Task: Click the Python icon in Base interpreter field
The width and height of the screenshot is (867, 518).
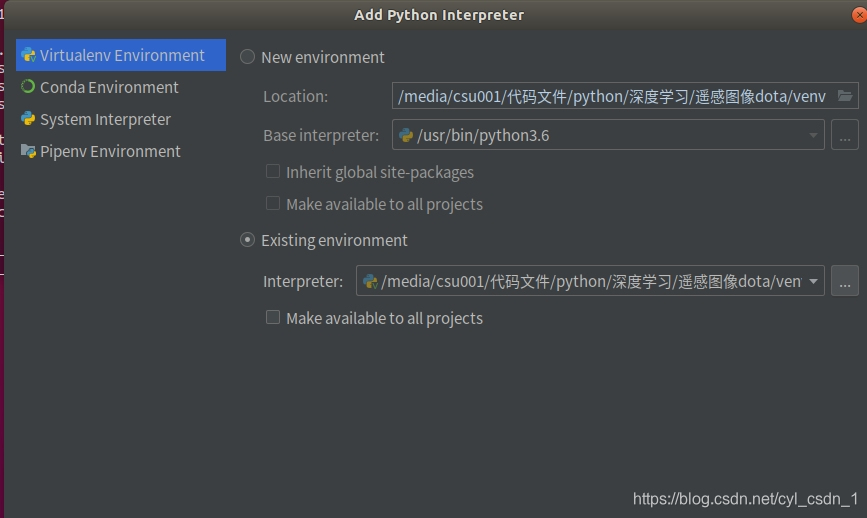Action: [406, 135]
